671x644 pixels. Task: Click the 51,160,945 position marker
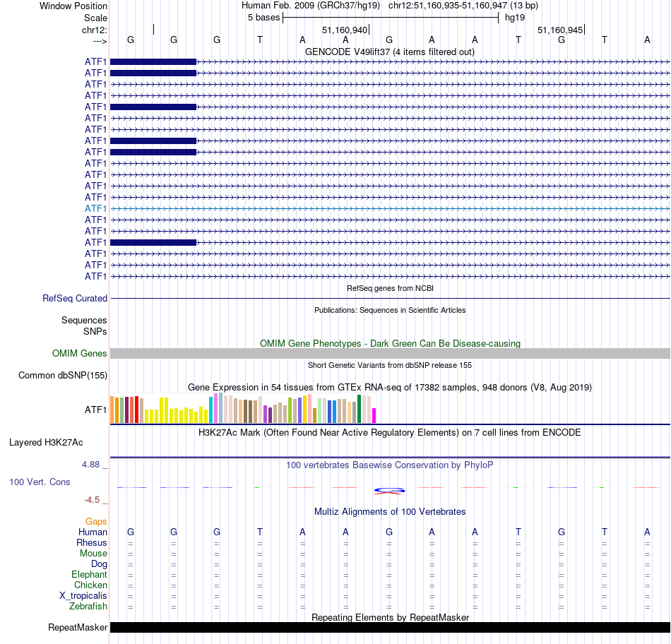point(561,30)
